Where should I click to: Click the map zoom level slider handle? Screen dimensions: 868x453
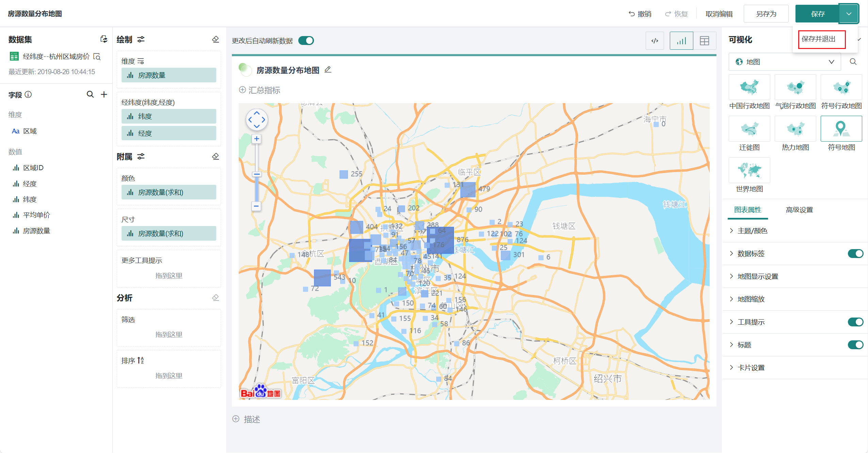(x=257, y=174)
